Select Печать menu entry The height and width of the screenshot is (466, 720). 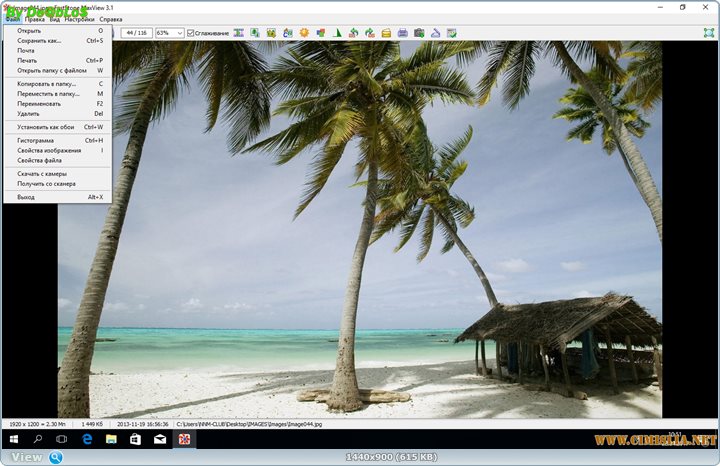click(x=57, y=60)
